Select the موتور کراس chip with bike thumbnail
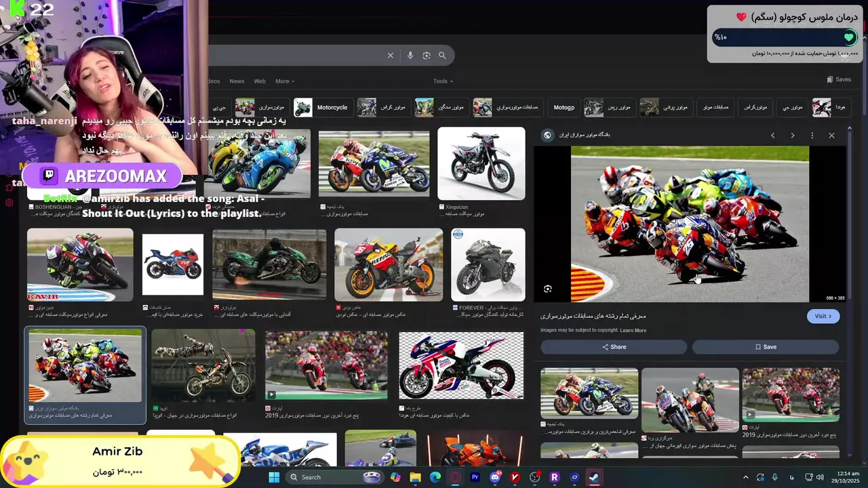 pos(382,107)
